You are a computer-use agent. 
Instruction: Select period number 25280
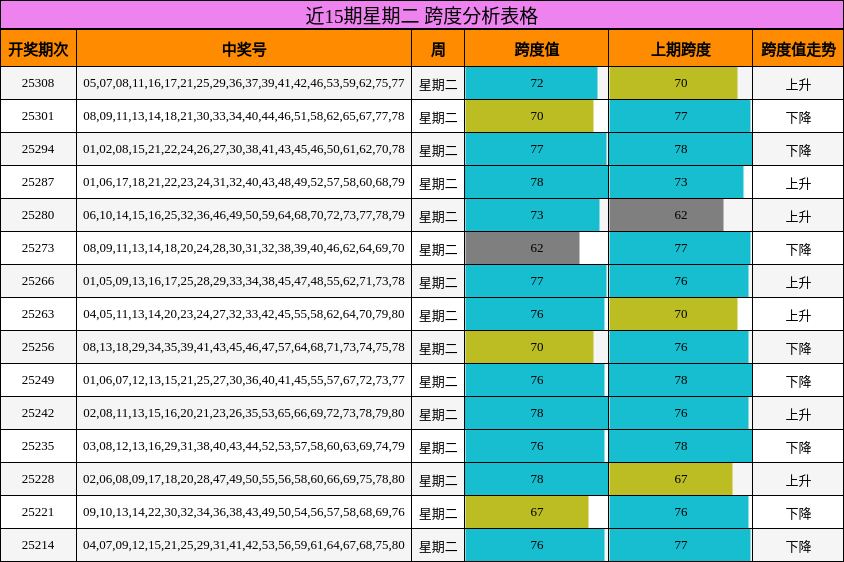pyautogui.click(x=38, y=215)
